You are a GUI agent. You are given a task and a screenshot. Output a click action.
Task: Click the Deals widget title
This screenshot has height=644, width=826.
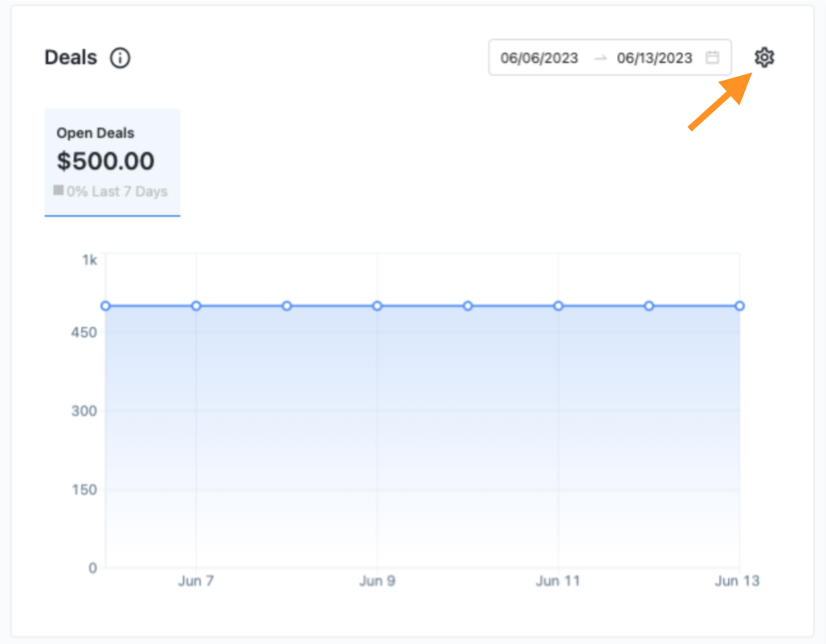(71, 58)
